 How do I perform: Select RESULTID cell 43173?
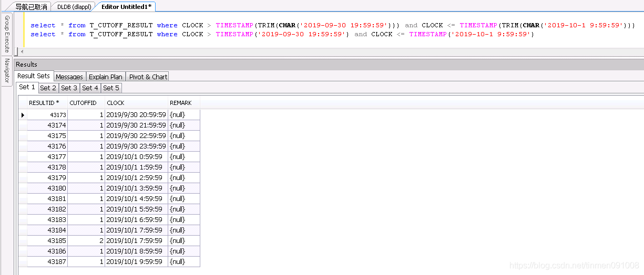click(x=47, y=114)
